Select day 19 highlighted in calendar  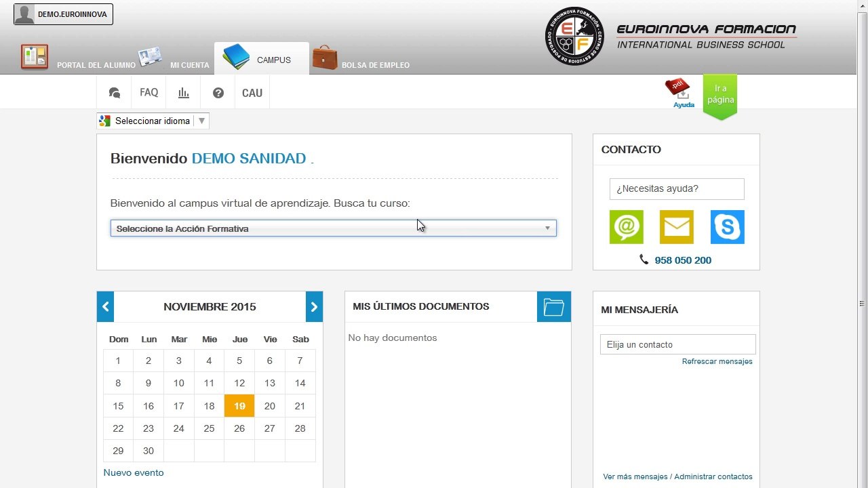[239, 406]
